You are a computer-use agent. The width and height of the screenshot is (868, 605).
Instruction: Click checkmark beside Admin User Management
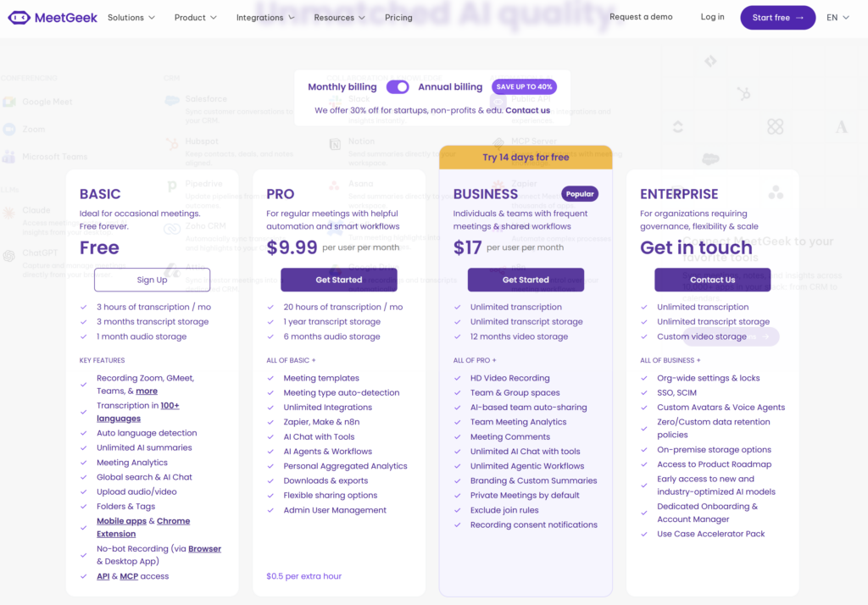pyautogui.click(x=270, y=510)
